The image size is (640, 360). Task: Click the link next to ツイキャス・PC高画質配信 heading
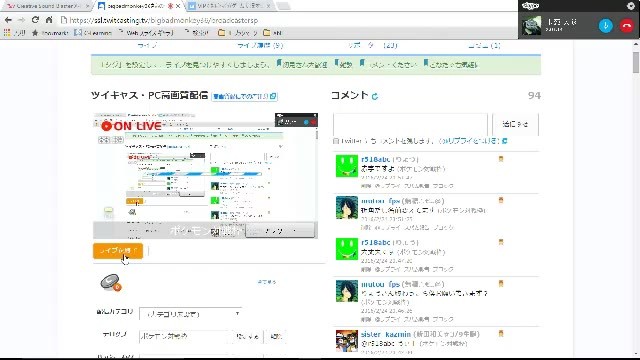pos(244,96)
